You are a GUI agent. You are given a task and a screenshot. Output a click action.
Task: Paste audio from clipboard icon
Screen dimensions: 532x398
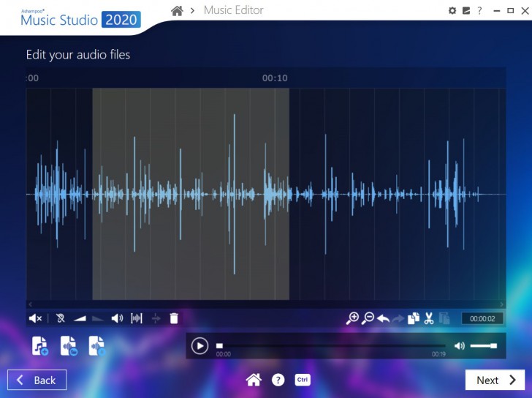click(x=444, y=318)
